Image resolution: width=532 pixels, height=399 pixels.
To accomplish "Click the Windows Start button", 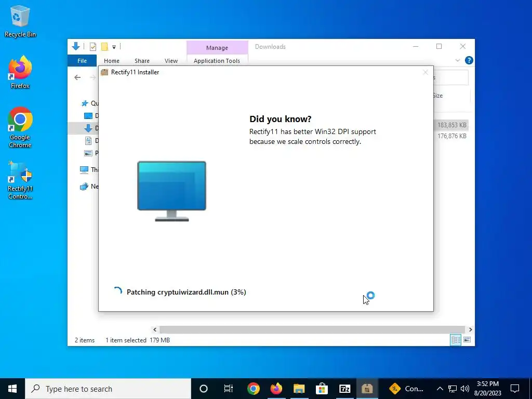I will coord(12,389).
